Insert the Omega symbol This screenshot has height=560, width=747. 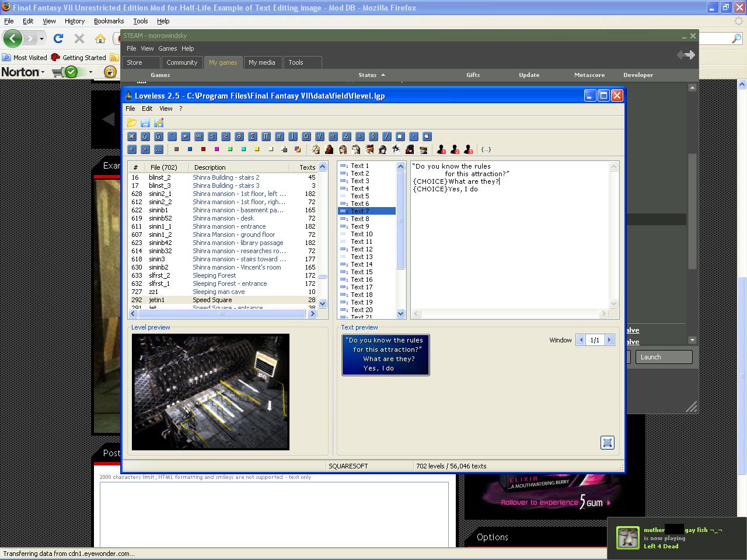point(306,136)
